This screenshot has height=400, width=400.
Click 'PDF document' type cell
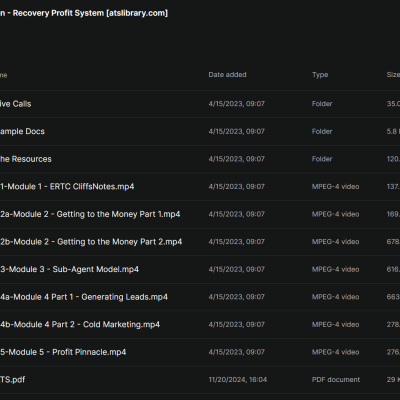click(336, 380)
